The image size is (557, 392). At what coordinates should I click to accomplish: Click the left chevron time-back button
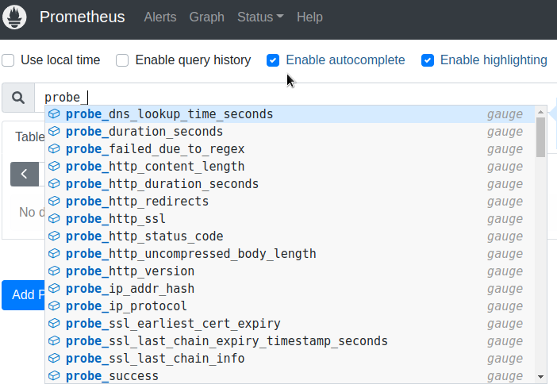[x=25, y=174]
